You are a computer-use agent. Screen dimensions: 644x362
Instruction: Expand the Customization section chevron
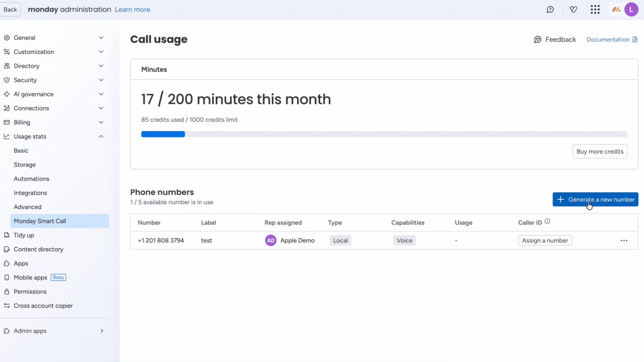click(x=101, y=52)
